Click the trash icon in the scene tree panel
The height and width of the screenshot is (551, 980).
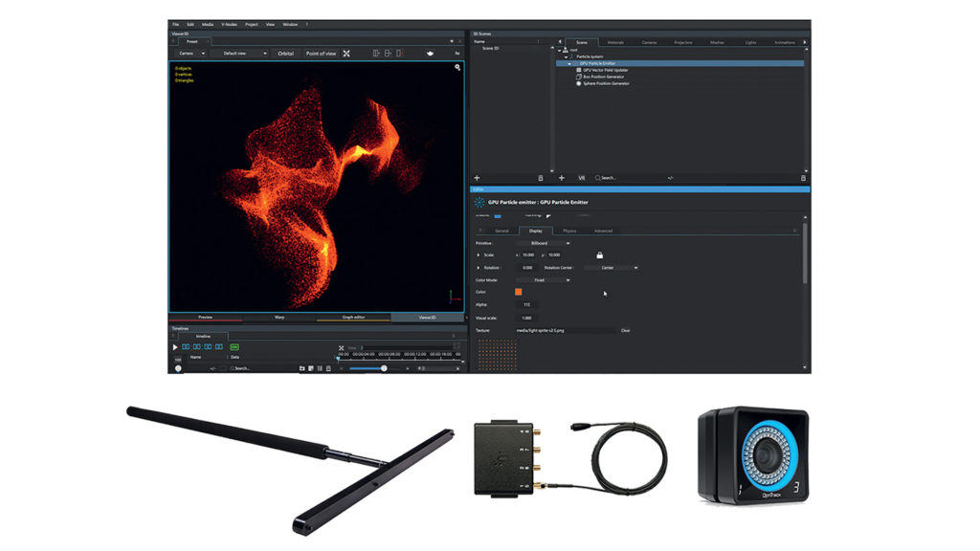tap(540, 178)
